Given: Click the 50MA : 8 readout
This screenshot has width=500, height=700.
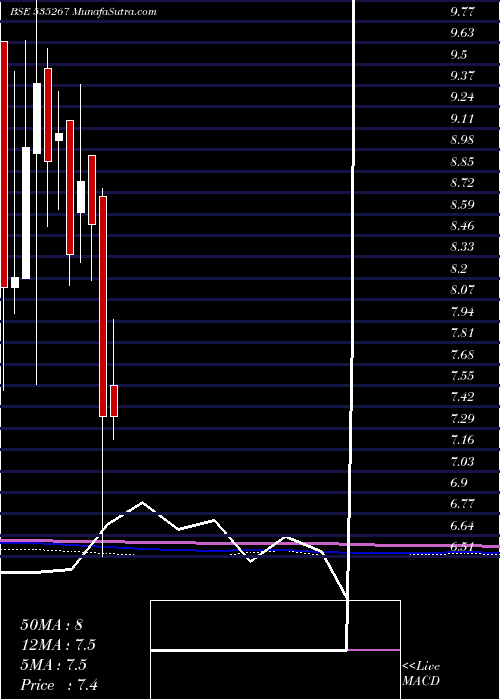Looking at the screenshot, I should [x=52, y=624].
